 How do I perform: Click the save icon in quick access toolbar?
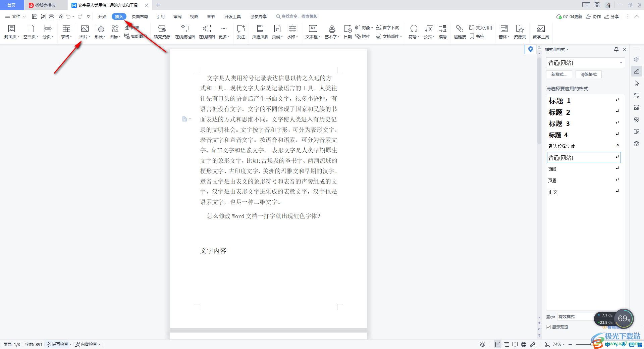tap(35, 16)
